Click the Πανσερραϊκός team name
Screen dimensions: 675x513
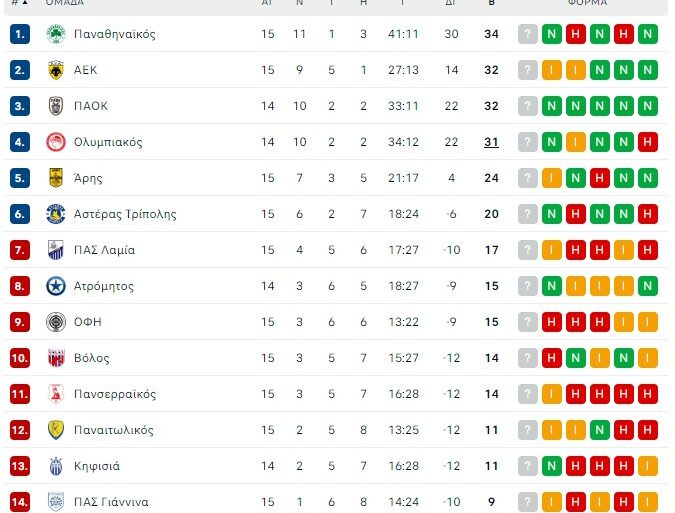(115, 394)
